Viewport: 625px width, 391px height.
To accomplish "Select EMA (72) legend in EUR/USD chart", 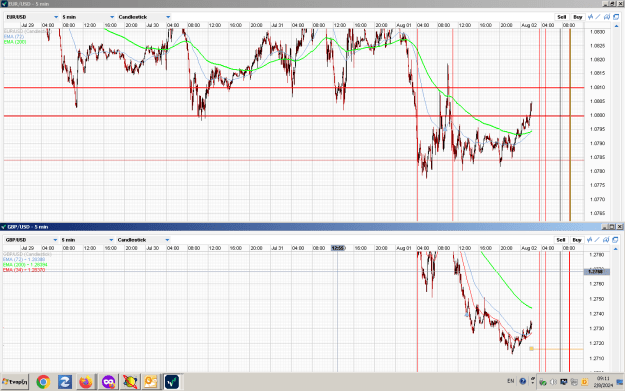I will pyautogui.click(x=14, y=36).
